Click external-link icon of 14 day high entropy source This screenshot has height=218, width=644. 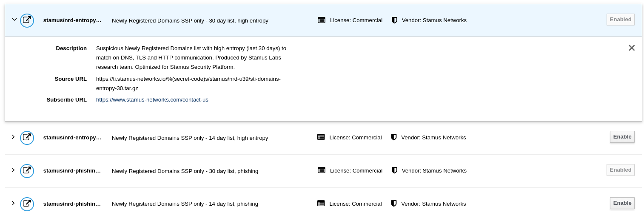(x=27, y=137)
